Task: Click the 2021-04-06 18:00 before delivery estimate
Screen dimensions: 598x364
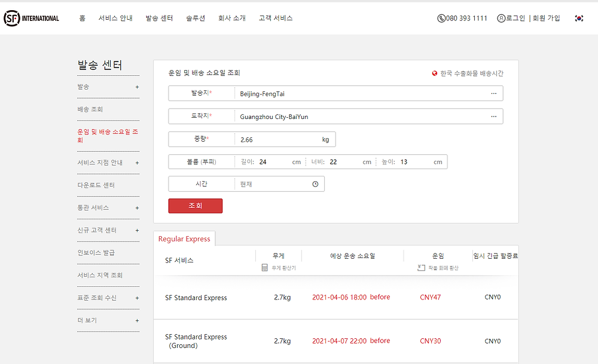Action: tap(351, 297)
